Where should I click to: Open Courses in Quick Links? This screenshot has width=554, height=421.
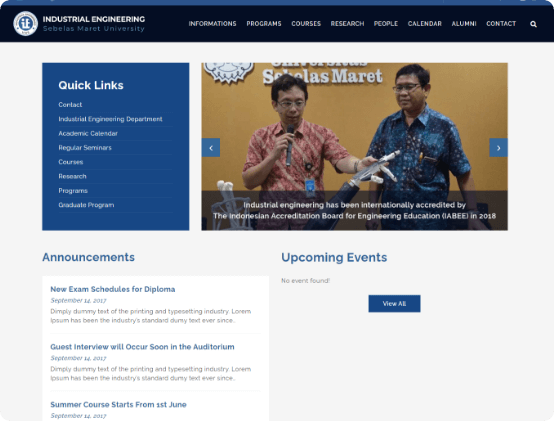click(71, 162)
